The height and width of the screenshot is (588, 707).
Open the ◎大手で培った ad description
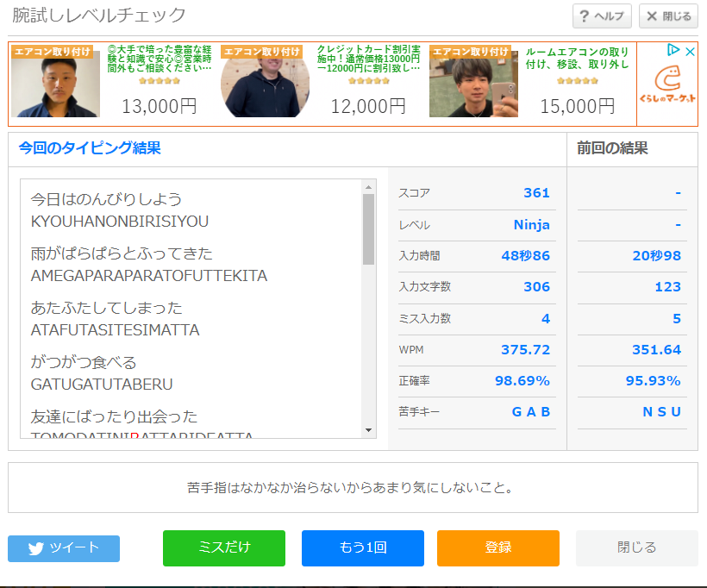[160, 59]
